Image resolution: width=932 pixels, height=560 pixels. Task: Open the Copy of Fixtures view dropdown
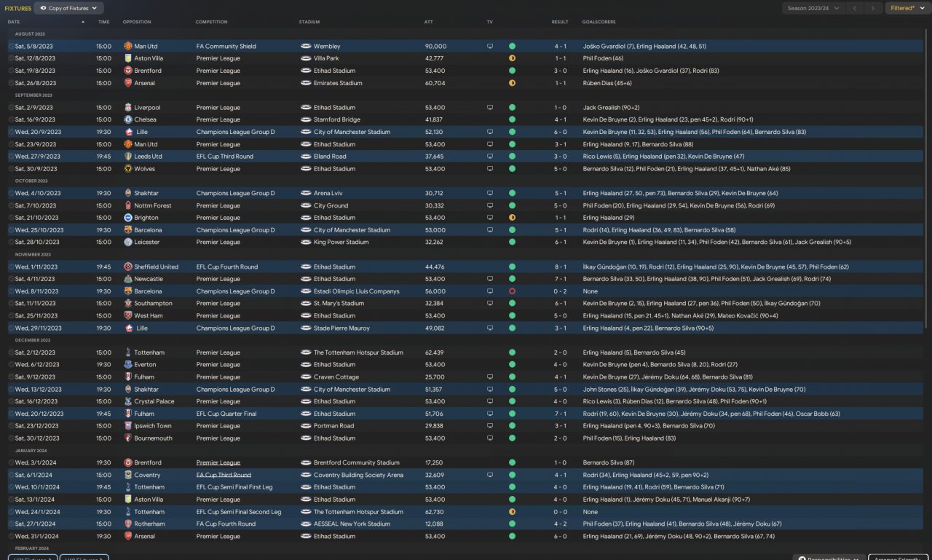coord(69,8)
